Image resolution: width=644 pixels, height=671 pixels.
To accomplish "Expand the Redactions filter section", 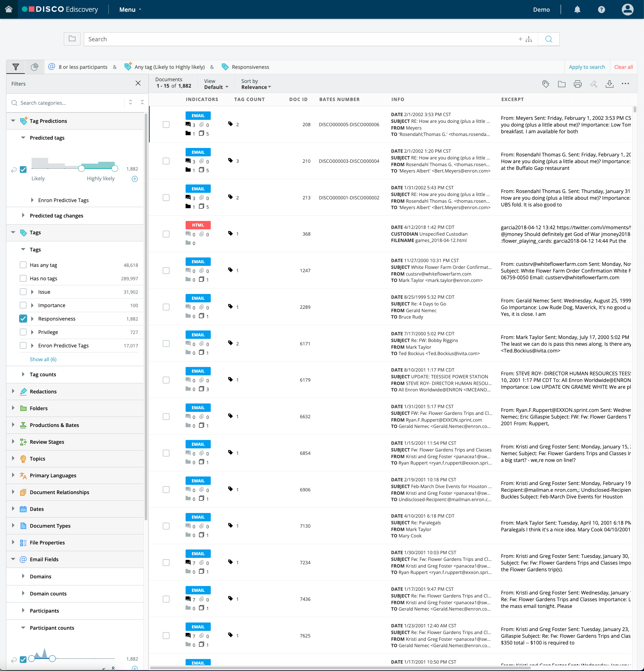I will (13, 391).
